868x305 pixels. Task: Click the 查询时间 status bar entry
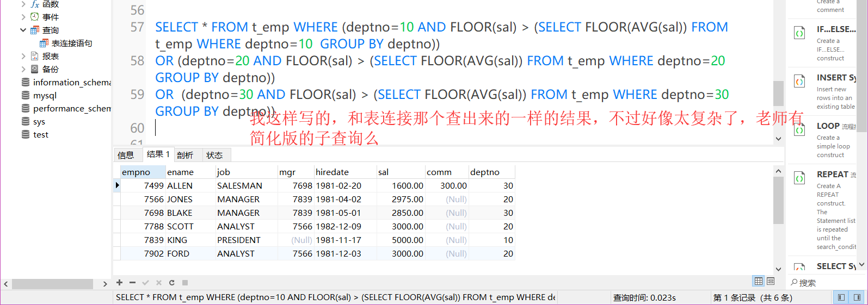[644, 297]
